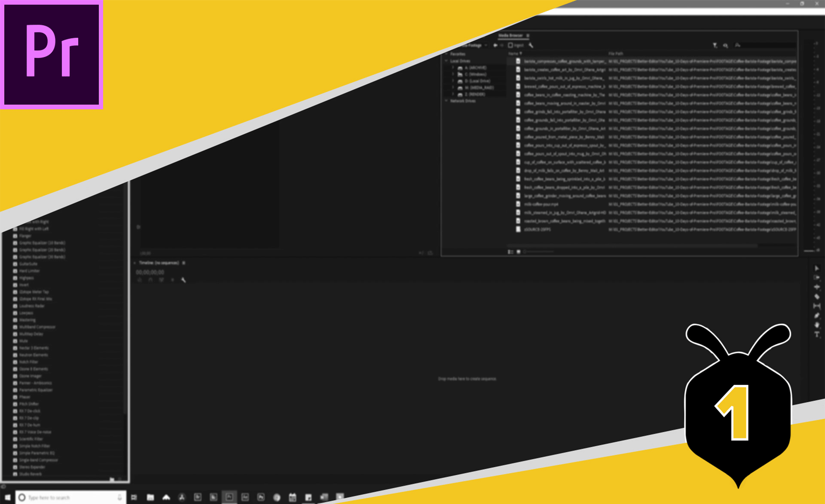Pick the Ripple Edit tool
Image resolution: width=825 pixels, height=504 pixels.
click(817, 287)
